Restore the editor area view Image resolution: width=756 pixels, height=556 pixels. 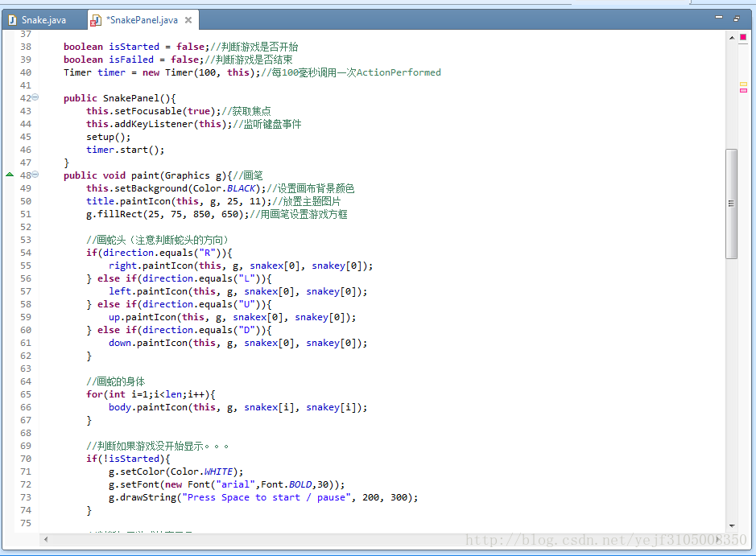click(x=737, y=19)
